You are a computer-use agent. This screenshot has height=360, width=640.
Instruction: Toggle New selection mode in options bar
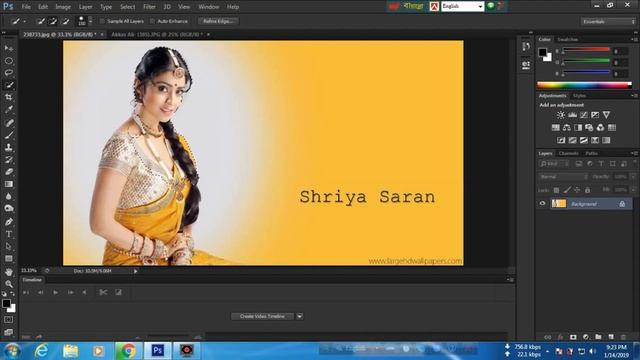click(x=40, y=21)
